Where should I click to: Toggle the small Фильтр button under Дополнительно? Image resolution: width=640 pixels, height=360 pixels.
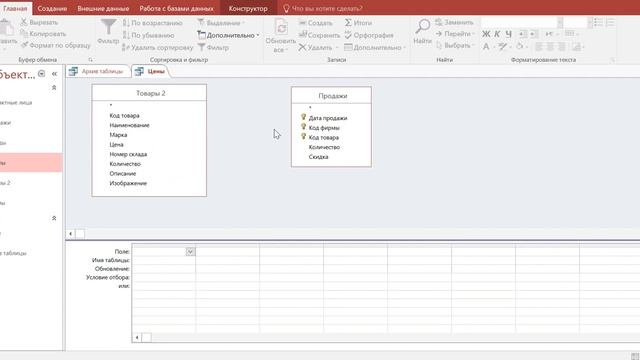coord(213,47)
